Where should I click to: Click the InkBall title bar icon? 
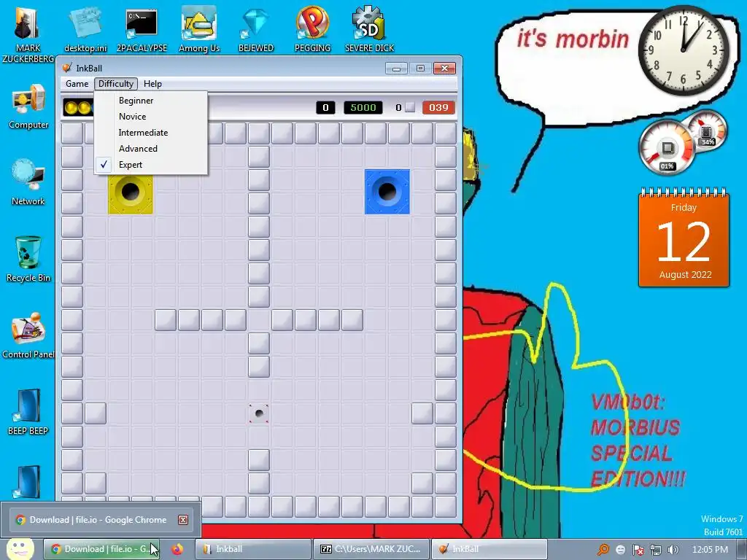click(67, 68)
